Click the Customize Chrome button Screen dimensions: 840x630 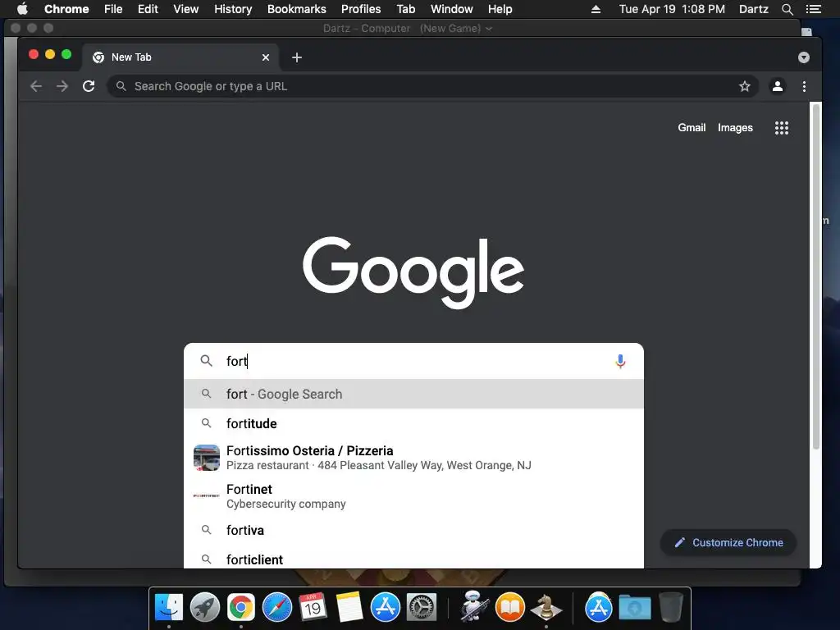(x=728, y=543)
